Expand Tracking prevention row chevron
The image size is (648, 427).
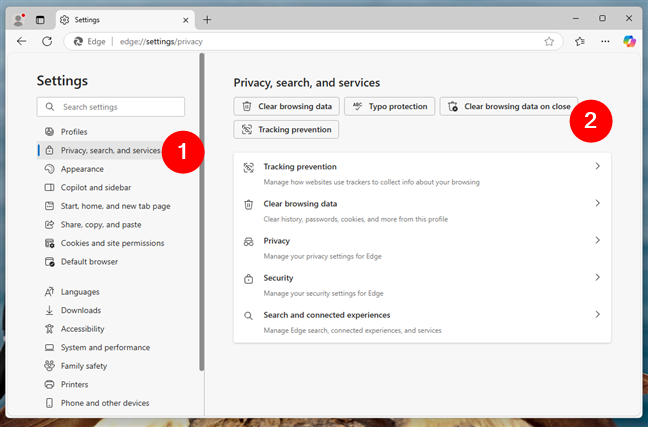point(597,166)
